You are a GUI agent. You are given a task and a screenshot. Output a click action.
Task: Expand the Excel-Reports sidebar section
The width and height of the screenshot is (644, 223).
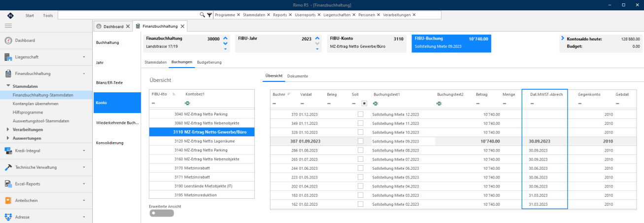(84, 184)
